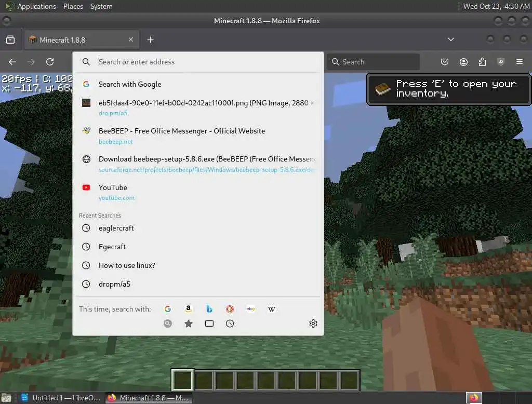The image size is (532, 404).
Task: Open Download beebeep-setup-5.8.6.exe suggestion
Action: click(x=198, y=164)
